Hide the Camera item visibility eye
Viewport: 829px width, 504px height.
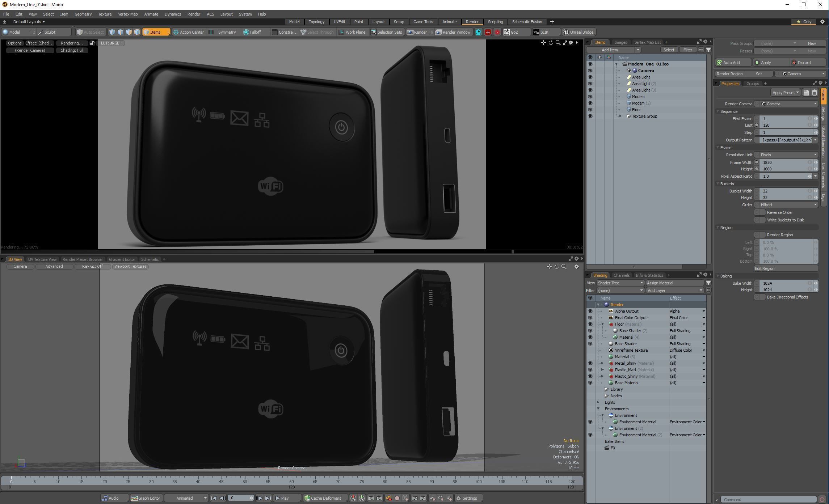[590, 71]
